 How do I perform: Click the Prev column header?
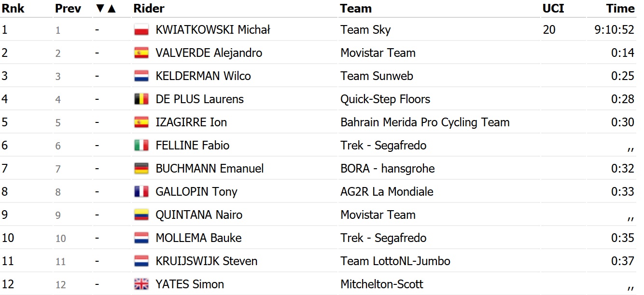(68, 9)
